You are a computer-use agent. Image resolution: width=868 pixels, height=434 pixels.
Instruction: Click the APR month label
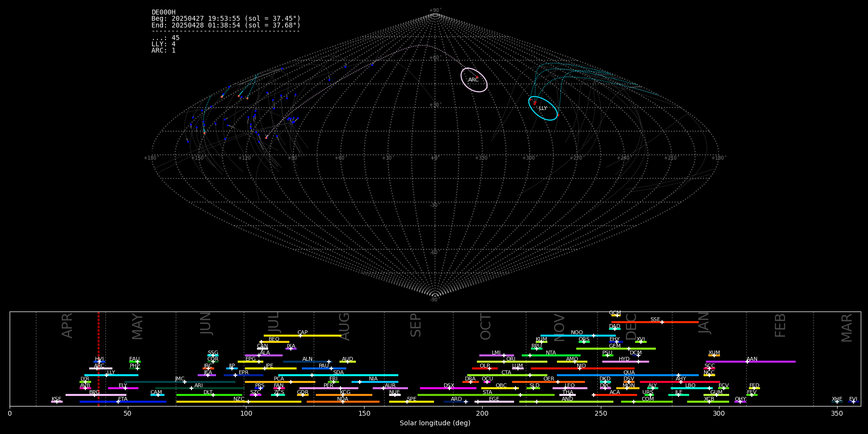[68, 325]
